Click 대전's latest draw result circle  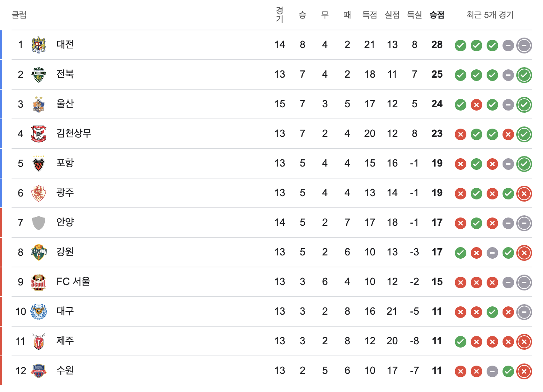pyautogui.click(x=524, y=46)
